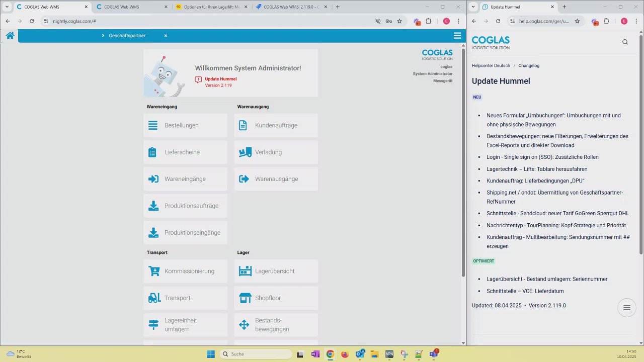
Task: Go back in the help browser window
Action: pyautogui.click(x=474, y=21)
